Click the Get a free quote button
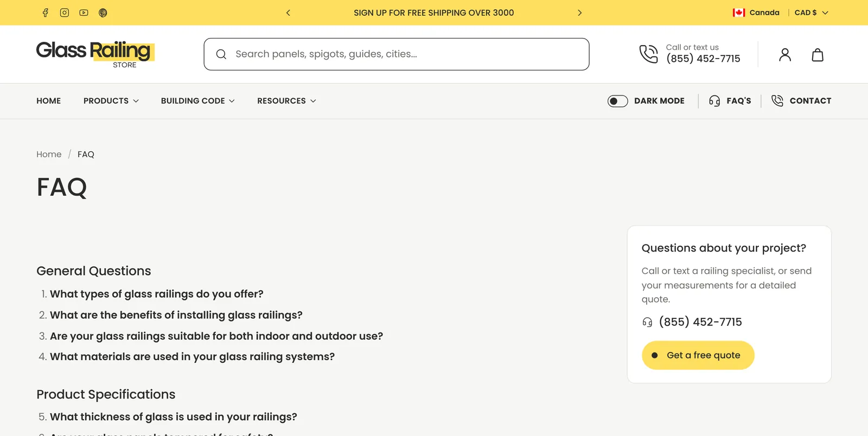 point(698,355)
